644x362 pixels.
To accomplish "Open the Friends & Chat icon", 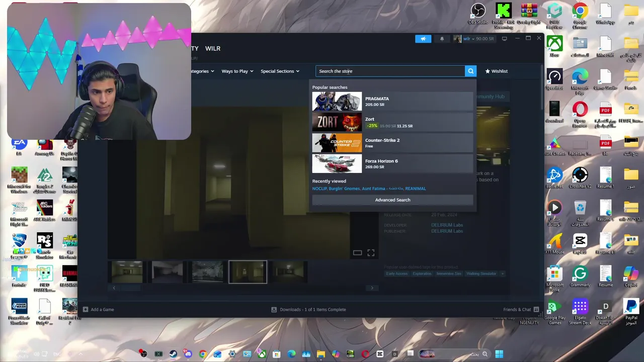I will (x=536, y=309).
